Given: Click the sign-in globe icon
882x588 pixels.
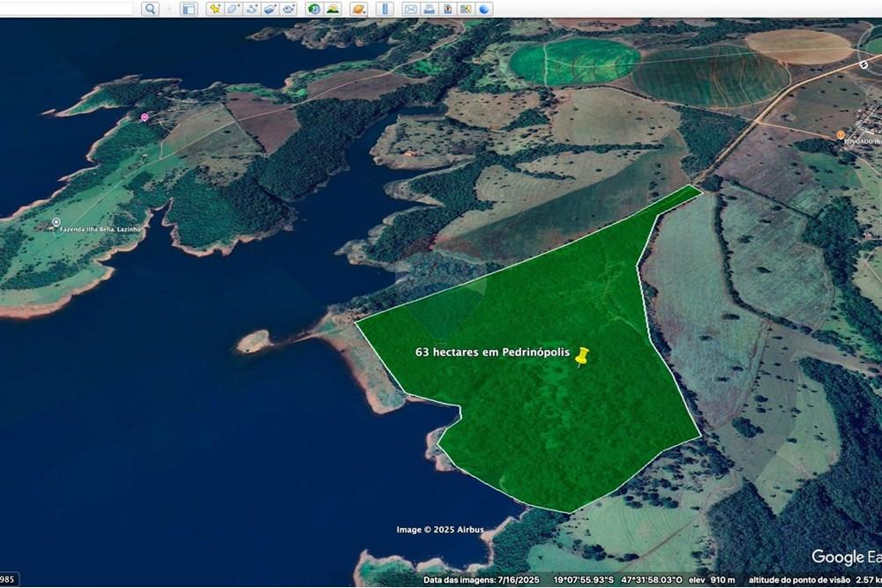Looking at the screenshot, I should [485, 9].
